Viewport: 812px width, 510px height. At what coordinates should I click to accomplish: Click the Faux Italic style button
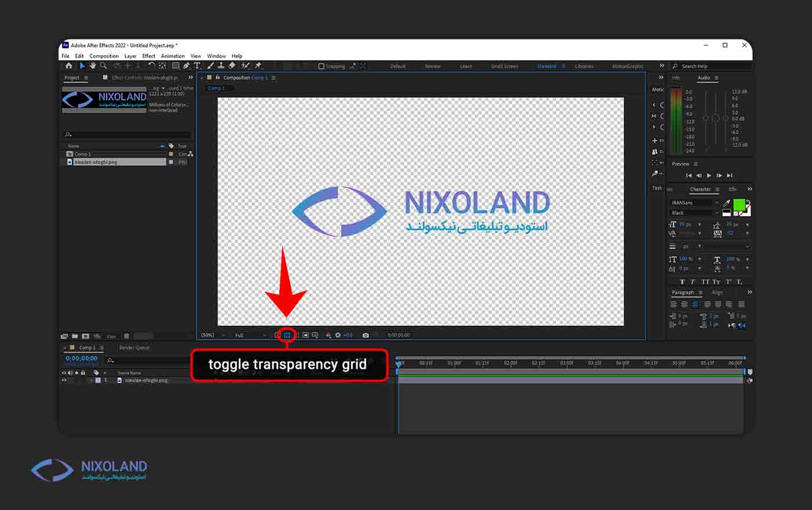click(x=693, y=282)
